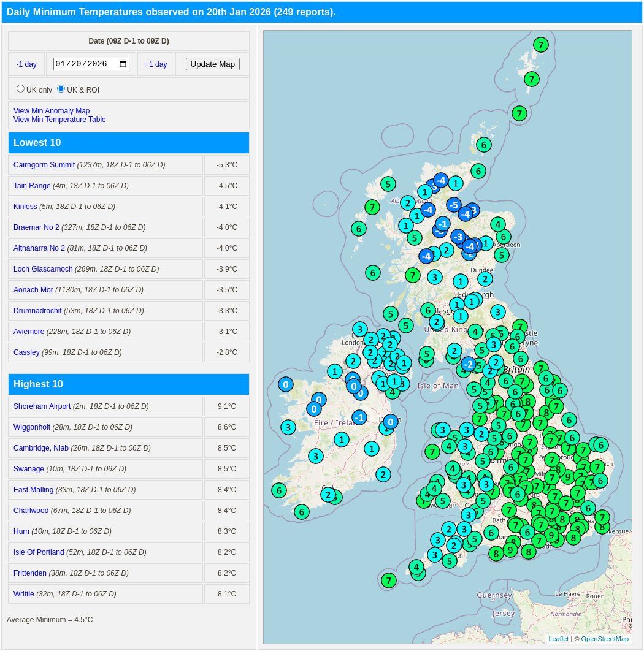Image resolution: width=644 pixels, height=651 pixels.
Task: Open the date picker calendar icon
Action: click(x=123, y=64)
